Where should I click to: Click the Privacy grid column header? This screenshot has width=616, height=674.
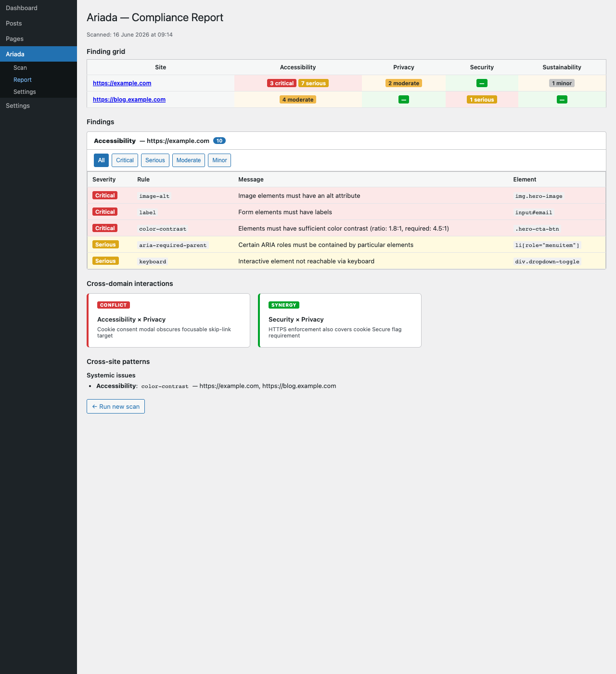404,67
